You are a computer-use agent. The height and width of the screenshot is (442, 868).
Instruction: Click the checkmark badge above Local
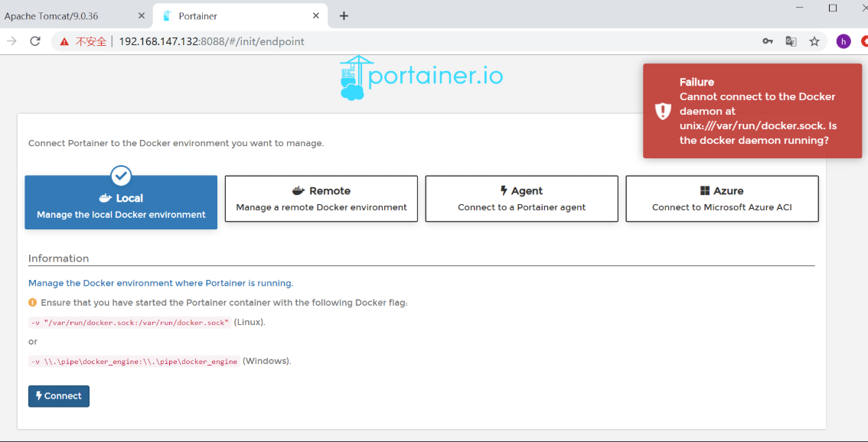[121, 176]
